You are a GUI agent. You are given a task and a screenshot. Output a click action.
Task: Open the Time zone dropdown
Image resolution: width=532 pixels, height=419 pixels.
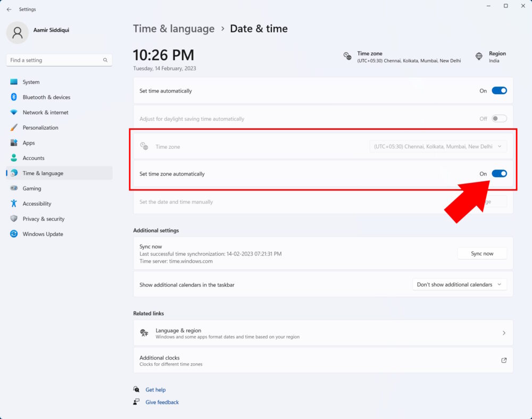click(438, 146)
